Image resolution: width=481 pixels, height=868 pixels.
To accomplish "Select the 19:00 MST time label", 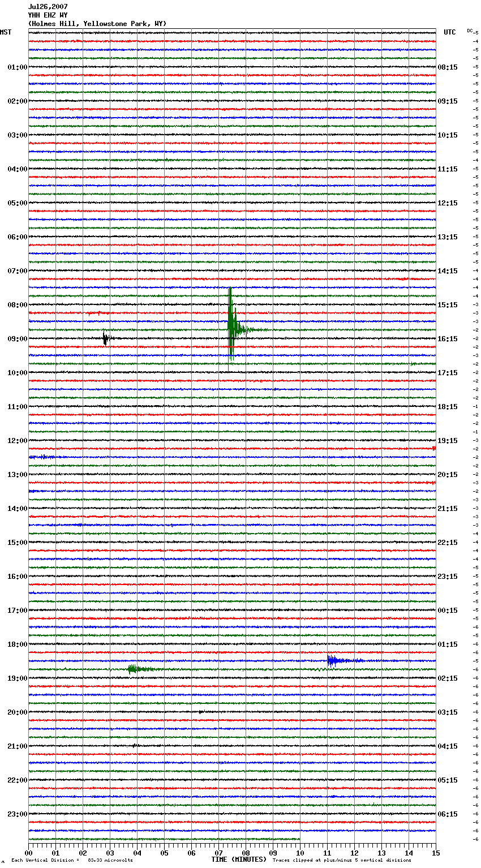I will click(x=18, y=678).
